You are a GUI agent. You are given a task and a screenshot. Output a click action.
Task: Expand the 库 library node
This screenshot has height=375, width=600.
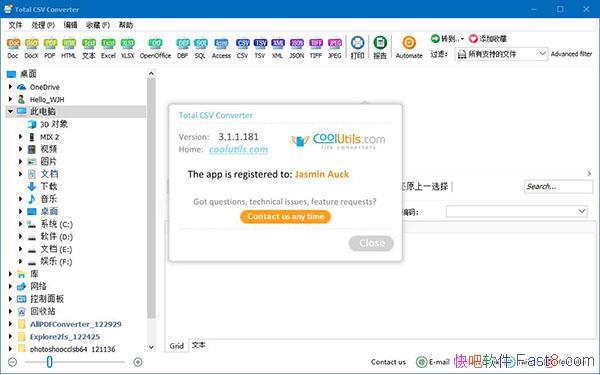coord(10,274)
